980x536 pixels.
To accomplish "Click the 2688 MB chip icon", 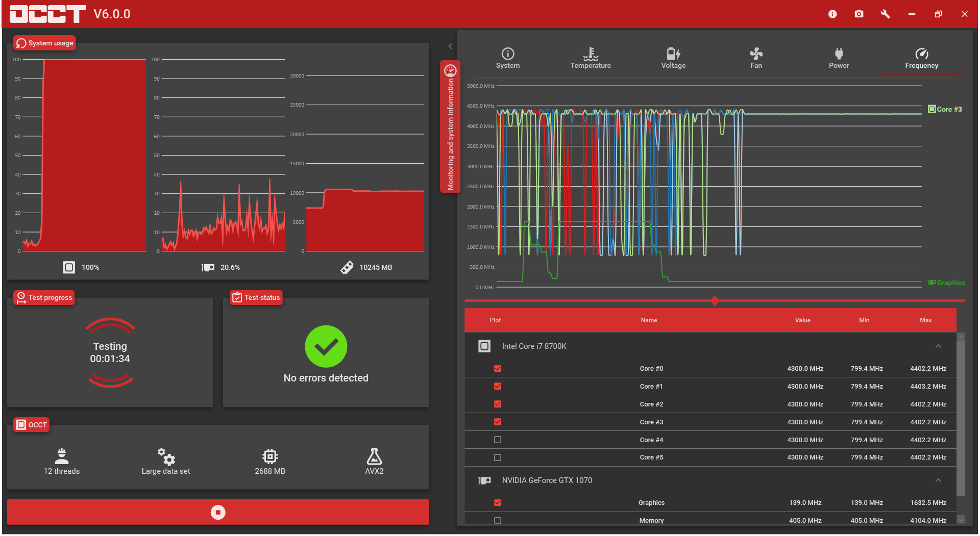I will click(x=270, y=456).
